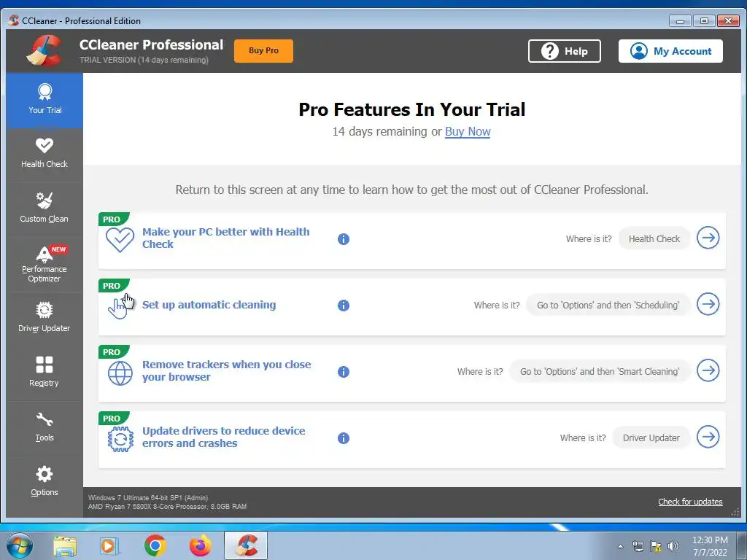The height and width of the screenshot is (560, 747).
Task: Open Driver Updater in the sidebar
Action: click(x=44, y=318)
